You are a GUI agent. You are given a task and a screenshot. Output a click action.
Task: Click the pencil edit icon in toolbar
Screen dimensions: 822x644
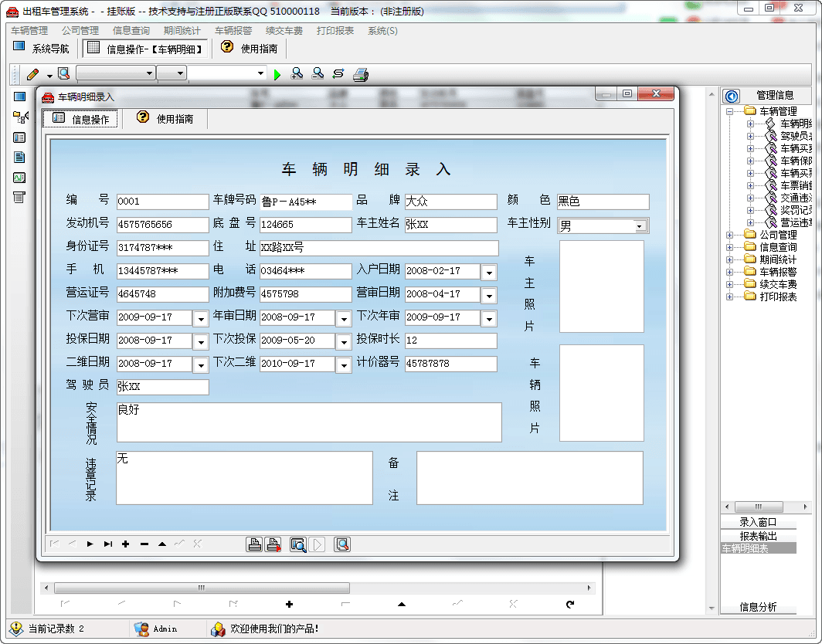pos(32,74)
